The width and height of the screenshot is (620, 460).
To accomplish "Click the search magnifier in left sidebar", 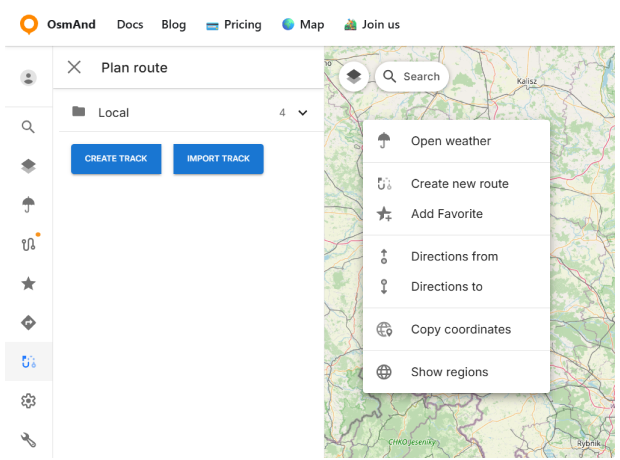I will coord(28,127).
